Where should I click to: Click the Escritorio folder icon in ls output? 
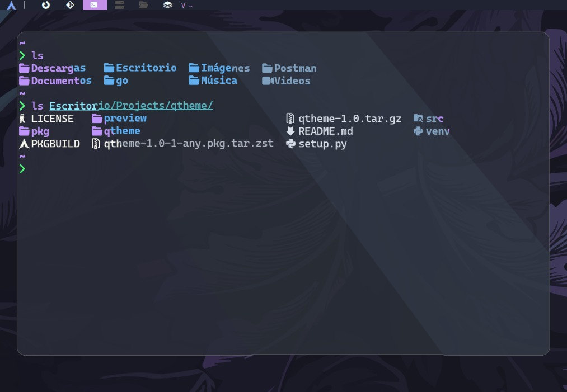(x=109, y=68)
